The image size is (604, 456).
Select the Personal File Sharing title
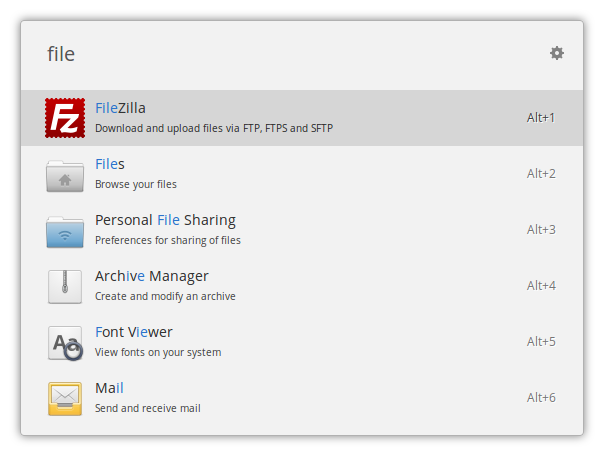(165, 220)
